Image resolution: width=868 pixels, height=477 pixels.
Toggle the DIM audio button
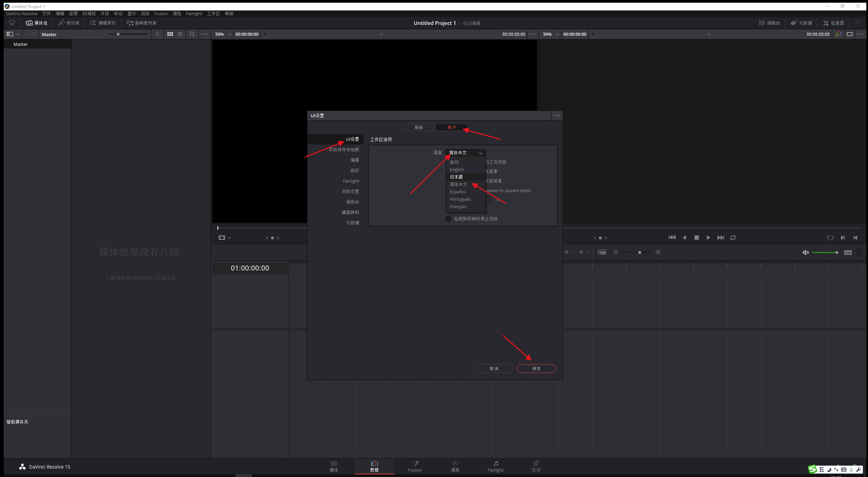click(848, 252)
